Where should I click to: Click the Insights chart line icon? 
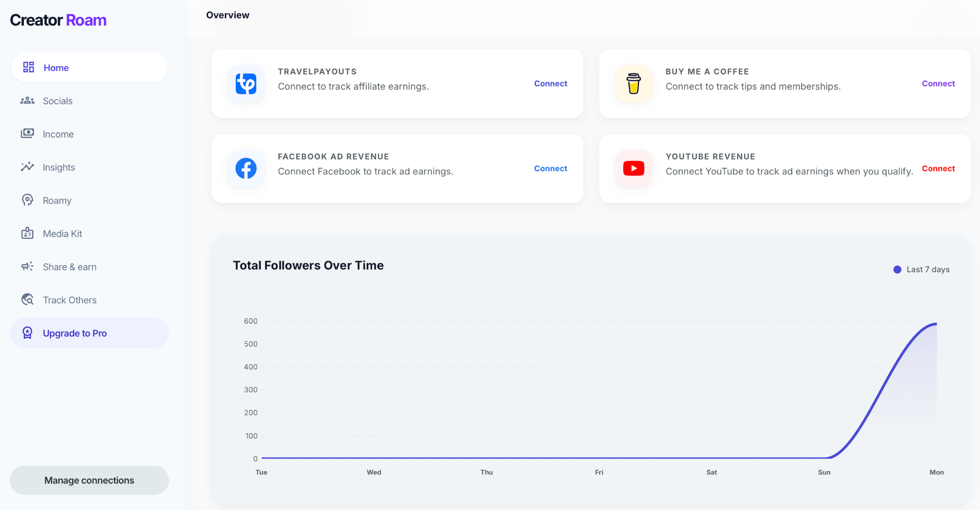click(27, 167)
